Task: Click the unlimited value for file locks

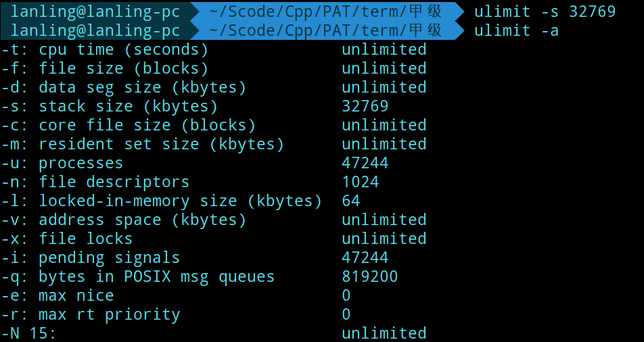Action: point(384,239)
